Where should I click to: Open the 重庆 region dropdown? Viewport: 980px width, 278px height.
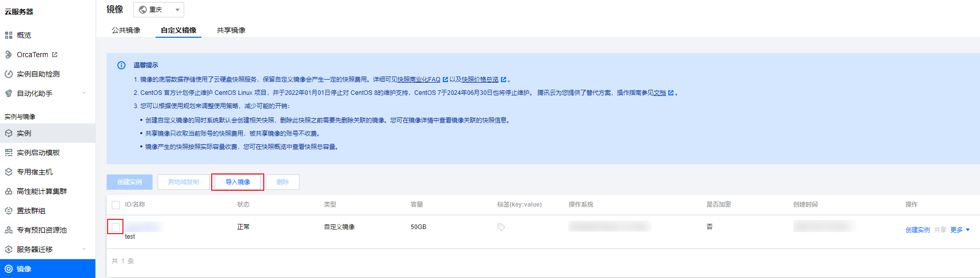click(159, 10)
